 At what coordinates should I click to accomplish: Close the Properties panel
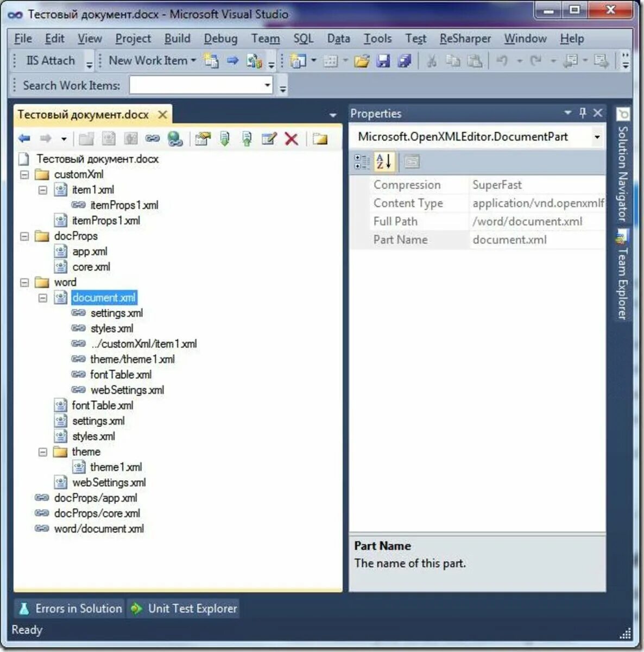tap(598, 112)
